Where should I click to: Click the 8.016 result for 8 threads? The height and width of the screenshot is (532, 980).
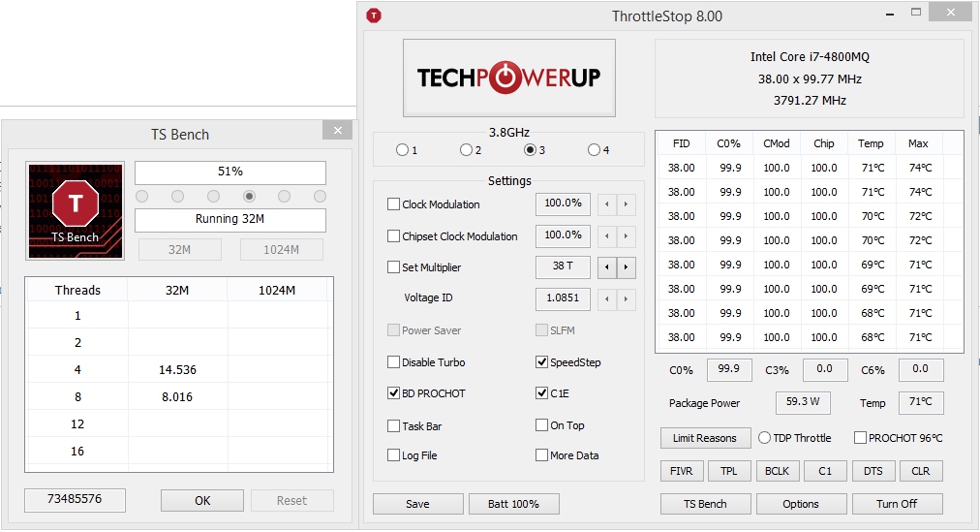(177, 397)
